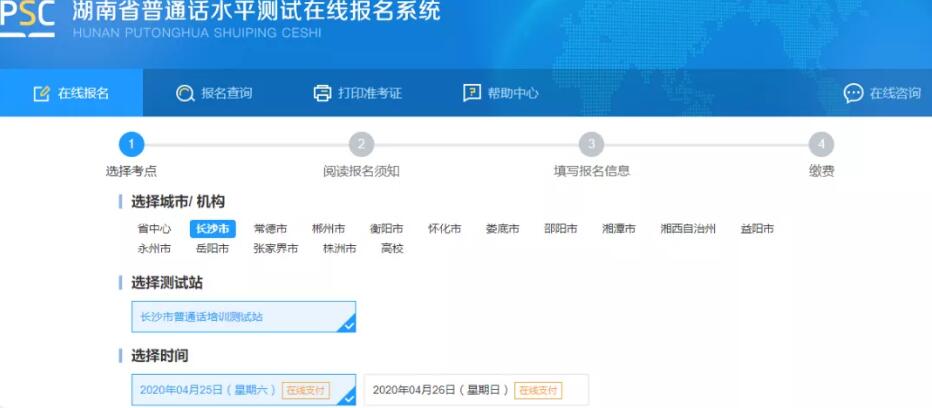Select 省中心 institution option
This screenshot has width=932, height=408.
pos(154,229)
